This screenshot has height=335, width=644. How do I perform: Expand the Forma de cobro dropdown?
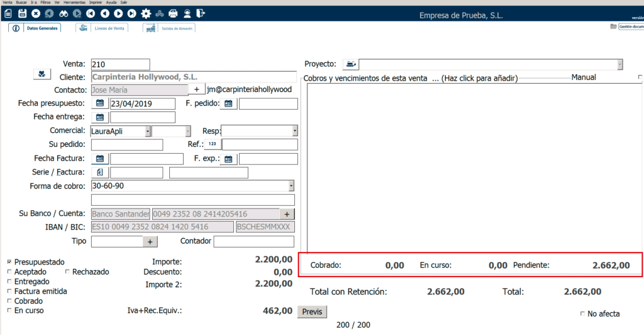pyautogui.click(x=291, y=186)
